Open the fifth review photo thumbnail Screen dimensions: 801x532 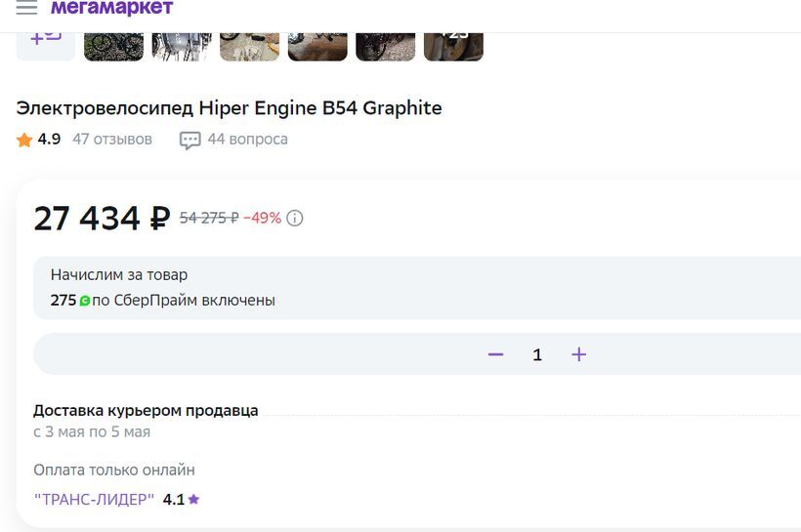tap(386, 47)
